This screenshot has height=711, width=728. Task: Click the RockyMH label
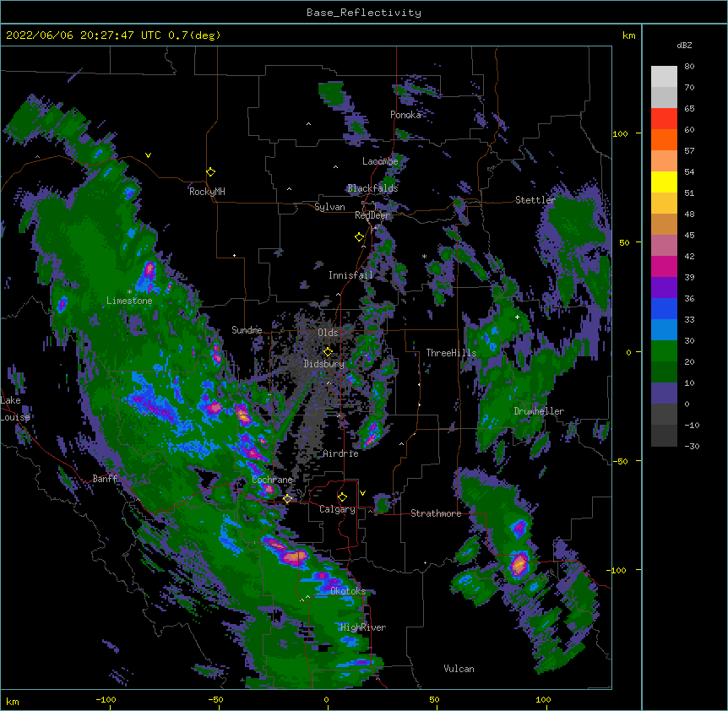(x=207, y=192)
